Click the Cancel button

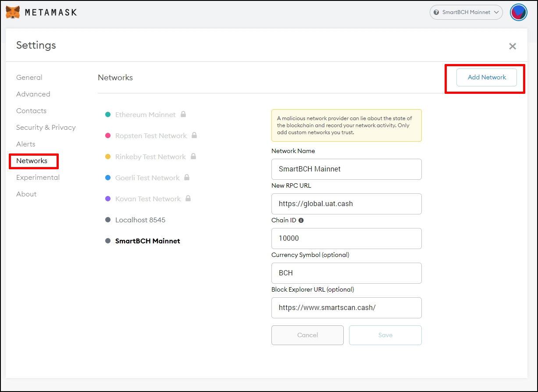[307, 335]
